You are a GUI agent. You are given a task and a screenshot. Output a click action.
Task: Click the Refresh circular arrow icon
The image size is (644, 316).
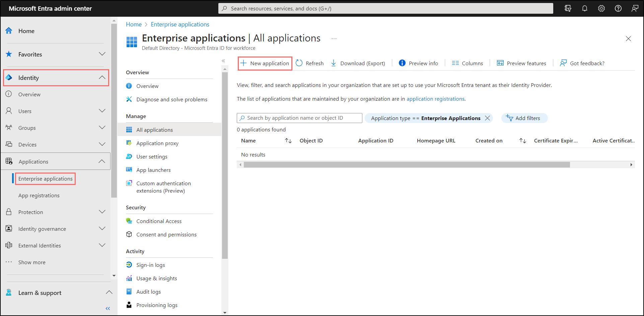[299, 63]
